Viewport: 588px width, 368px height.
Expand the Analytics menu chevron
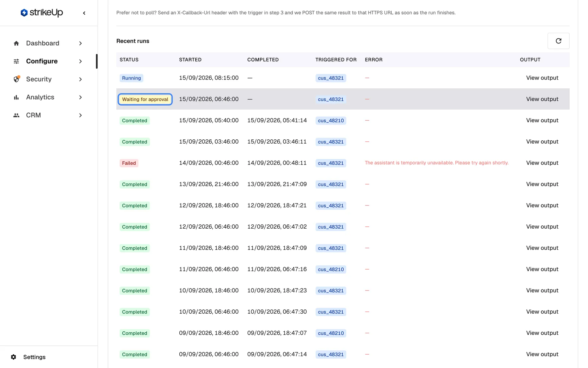[80, 97]
